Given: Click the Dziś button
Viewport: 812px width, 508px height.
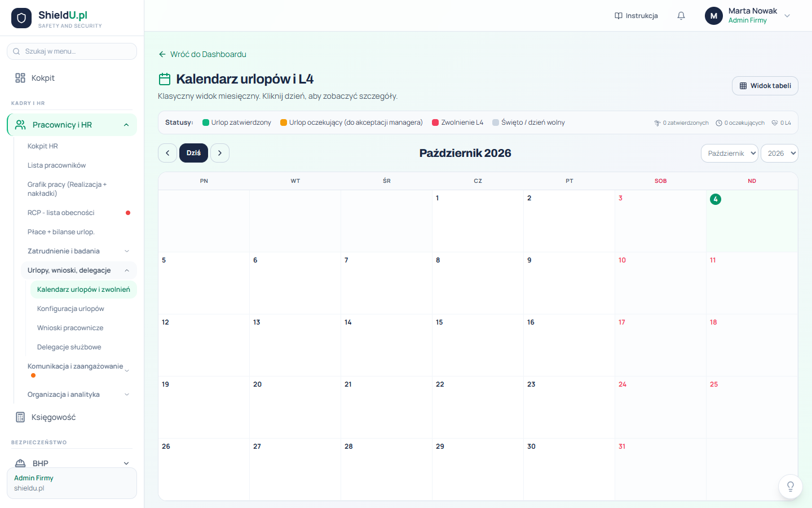Looking at the screenshot, I should (x=193, y=153).
